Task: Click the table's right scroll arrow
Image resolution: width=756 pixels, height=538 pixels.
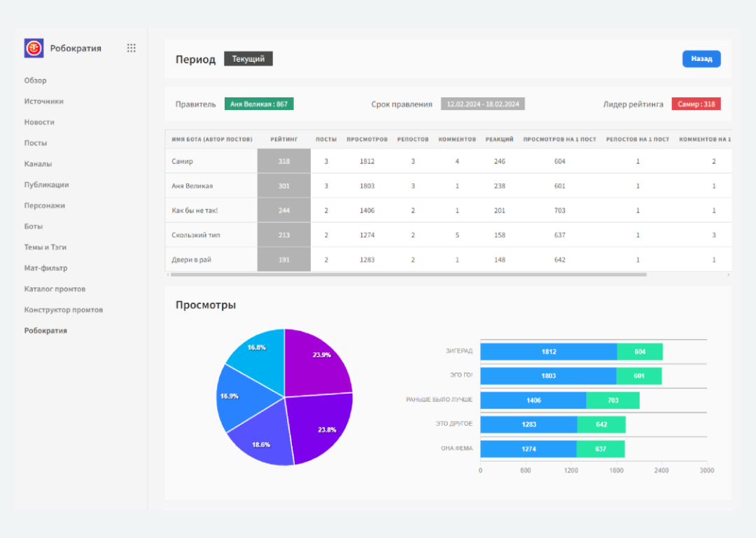Action: 729,275
